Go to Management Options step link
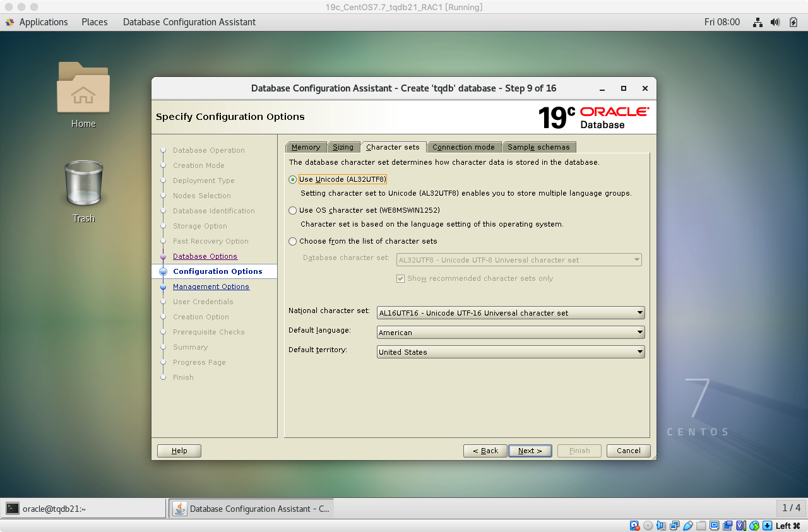 (x=211, y=287)
